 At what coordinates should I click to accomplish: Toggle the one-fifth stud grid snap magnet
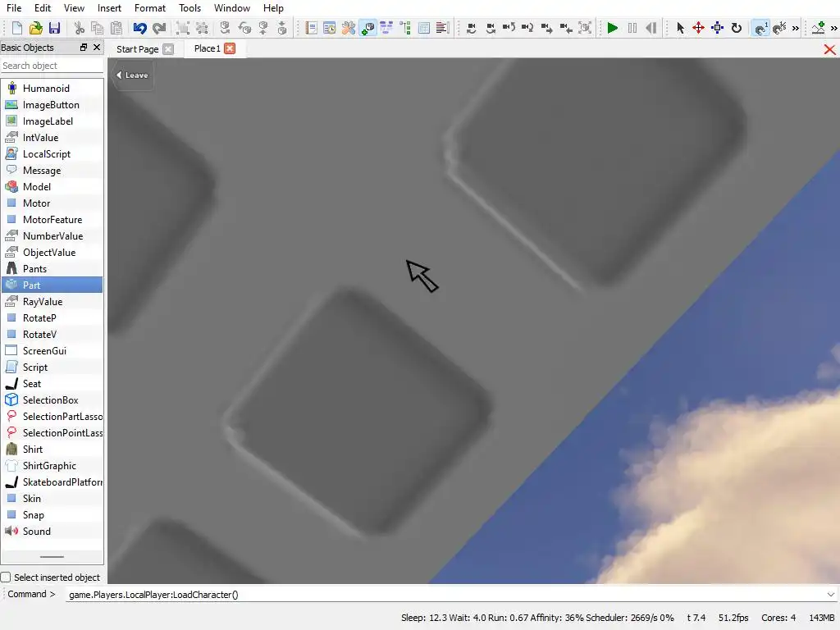[779, 28]
